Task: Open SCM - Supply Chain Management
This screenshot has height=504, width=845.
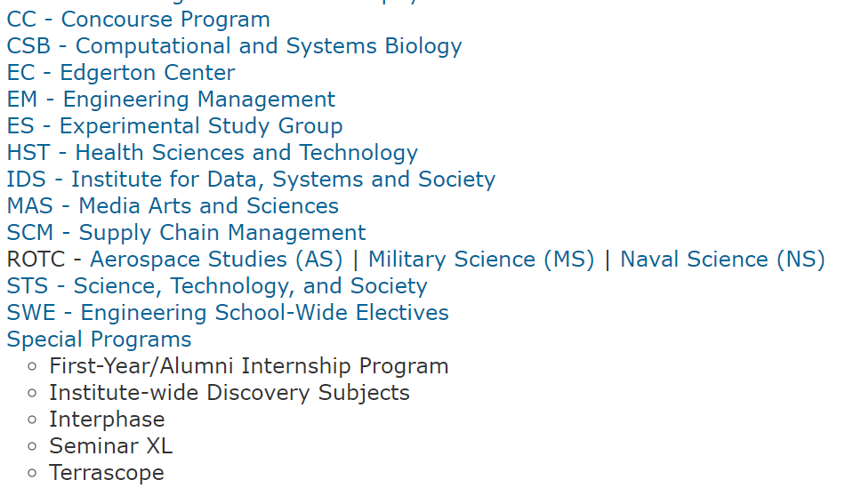Action: [186, 233]
